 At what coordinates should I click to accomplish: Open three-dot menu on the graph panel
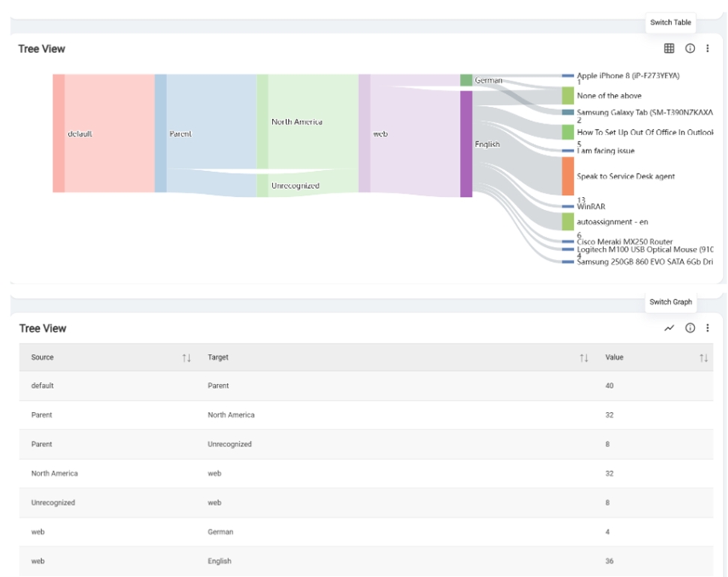(708, 49)
